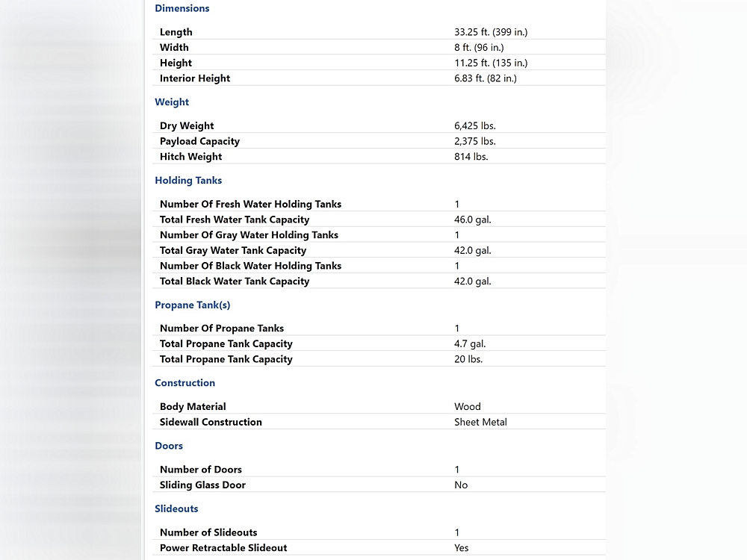
Task: Click the Construction section heading
Action: [185, 383]
